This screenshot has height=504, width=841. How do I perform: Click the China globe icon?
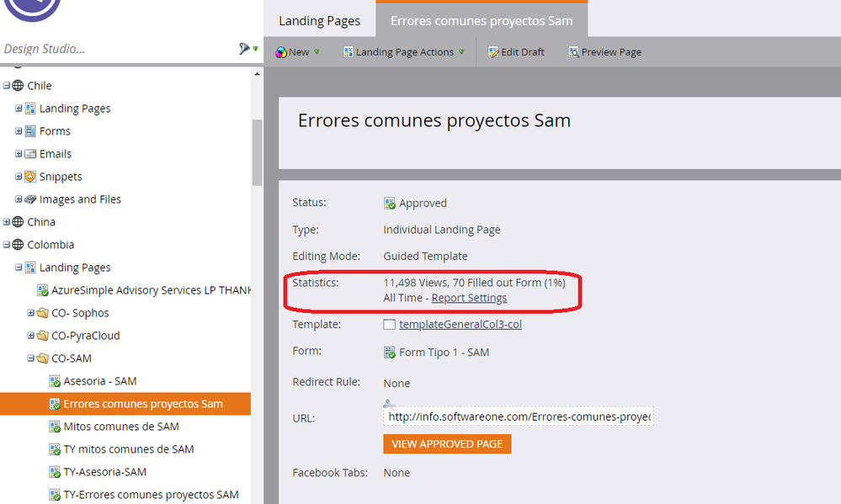pyautogui.click(x=18, y=222)
